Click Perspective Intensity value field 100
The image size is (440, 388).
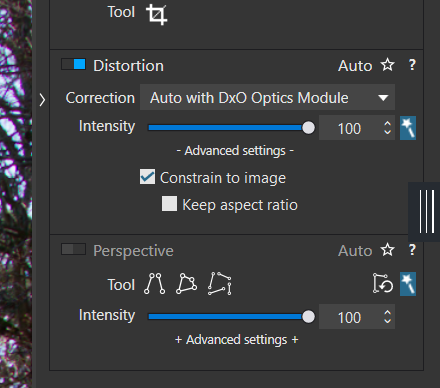[349, 317]
